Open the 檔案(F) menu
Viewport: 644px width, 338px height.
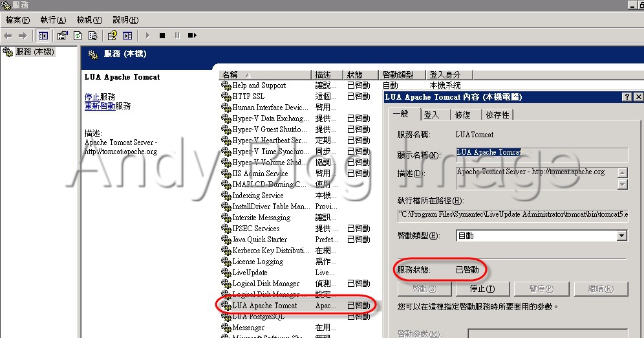pos(17,19)
